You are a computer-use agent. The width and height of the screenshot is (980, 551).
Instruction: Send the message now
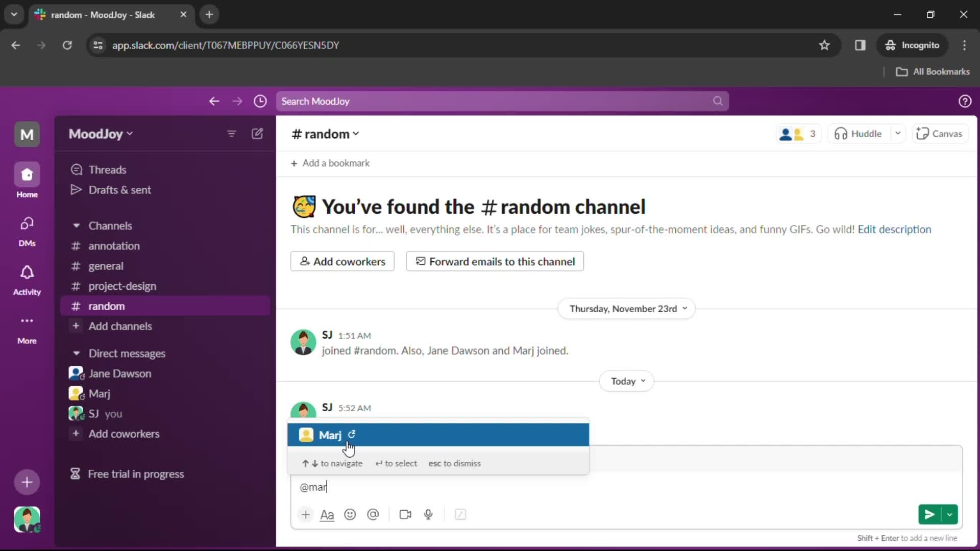[x=929, y=515]
